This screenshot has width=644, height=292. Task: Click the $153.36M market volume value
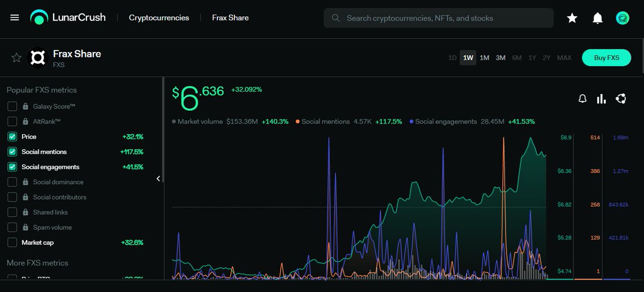click(x=242, y=122)
